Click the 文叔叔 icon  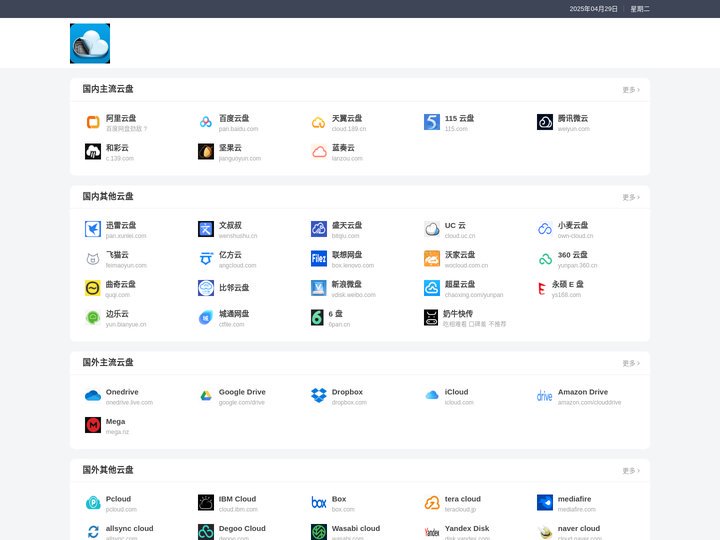click(206, 229)
